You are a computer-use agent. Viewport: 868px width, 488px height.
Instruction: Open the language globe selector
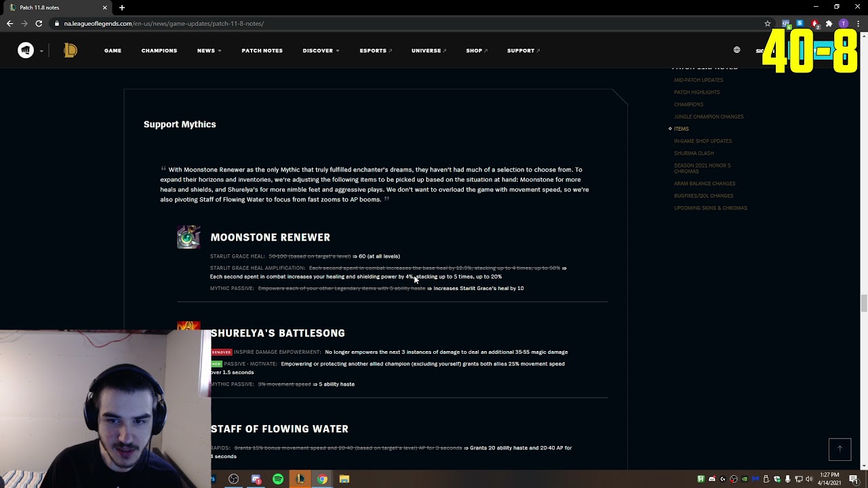tap(737, 49)
